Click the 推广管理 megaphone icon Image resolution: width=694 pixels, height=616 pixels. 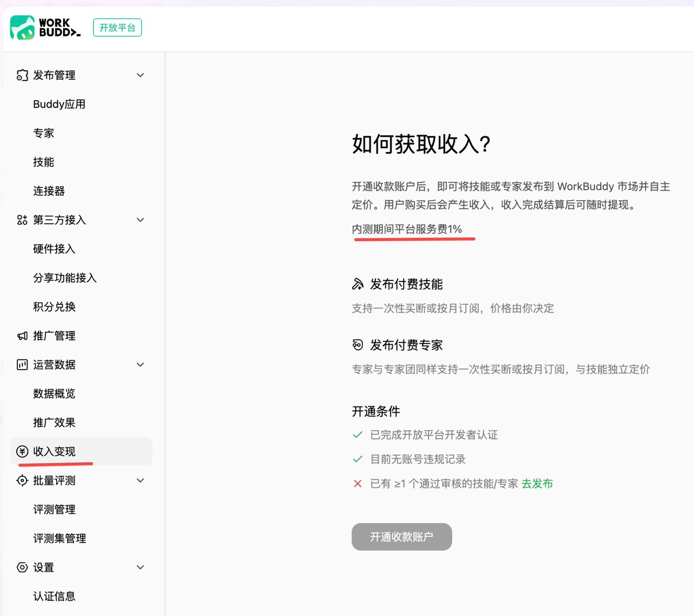point(22,335)
